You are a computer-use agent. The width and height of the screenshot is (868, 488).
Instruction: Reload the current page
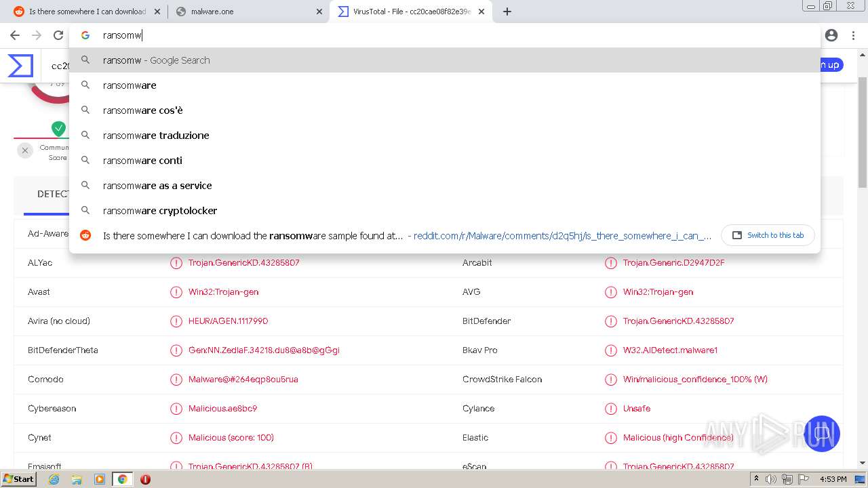(58, 35)
